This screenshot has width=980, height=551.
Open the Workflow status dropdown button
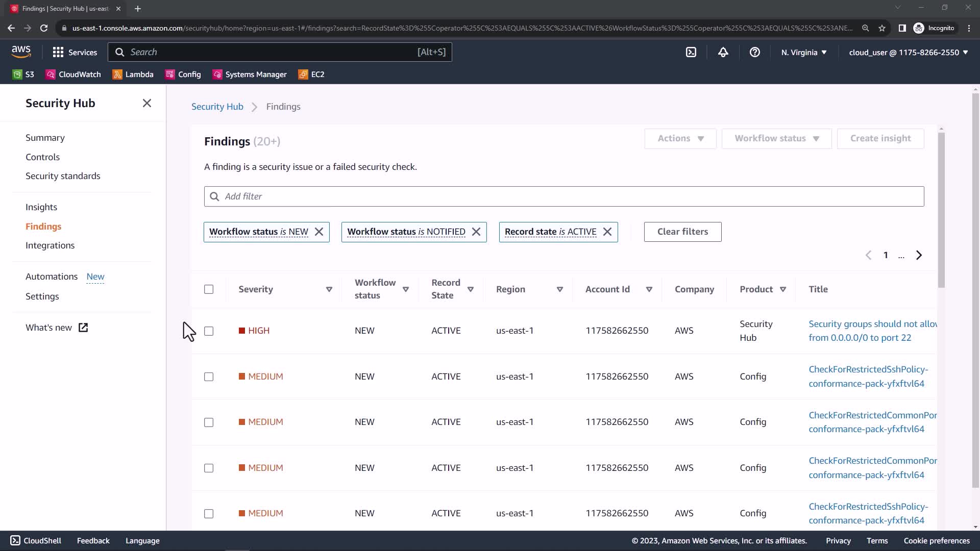click(776, 138)
